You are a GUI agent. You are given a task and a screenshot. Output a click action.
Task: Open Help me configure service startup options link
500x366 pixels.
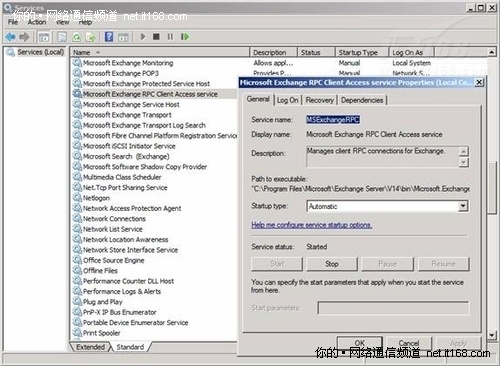click(312, 225)
